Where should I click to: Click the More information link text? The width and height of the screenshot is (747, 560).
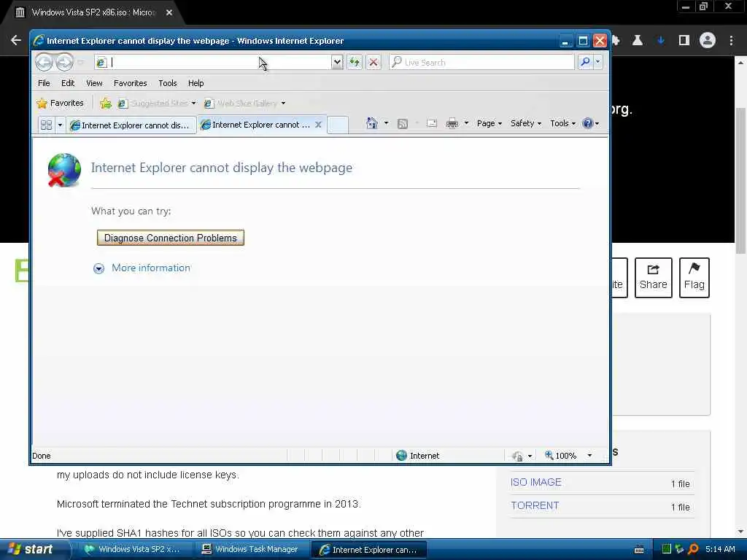coord(151,268)
